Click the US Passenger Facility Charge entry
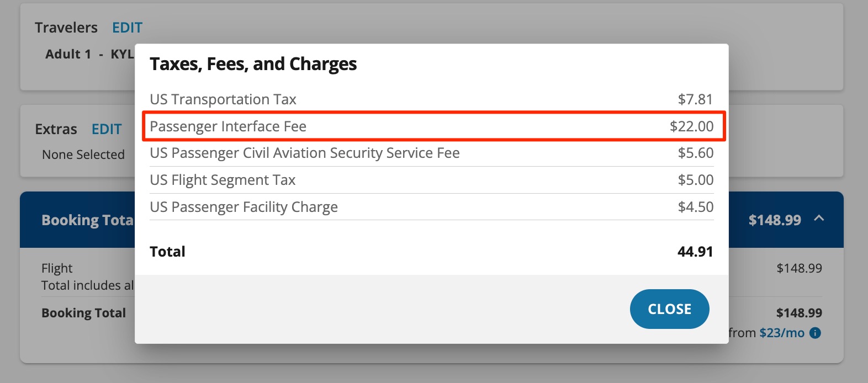This screenshot has height=383, width=868. 245,207
